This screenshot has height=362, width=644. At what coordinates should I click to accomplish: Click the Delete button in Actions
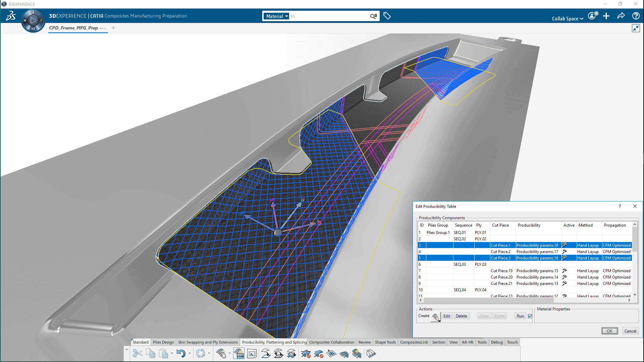click(x=461, y=316)
